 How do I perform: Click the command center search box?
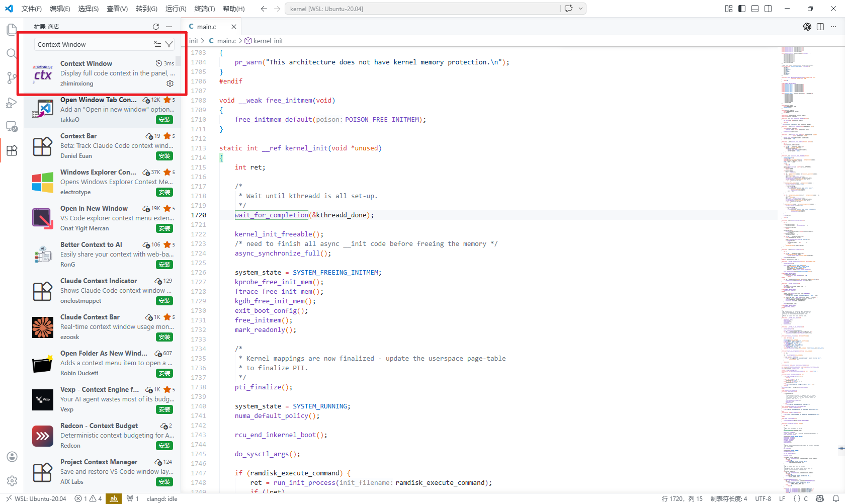click(422, 9)
